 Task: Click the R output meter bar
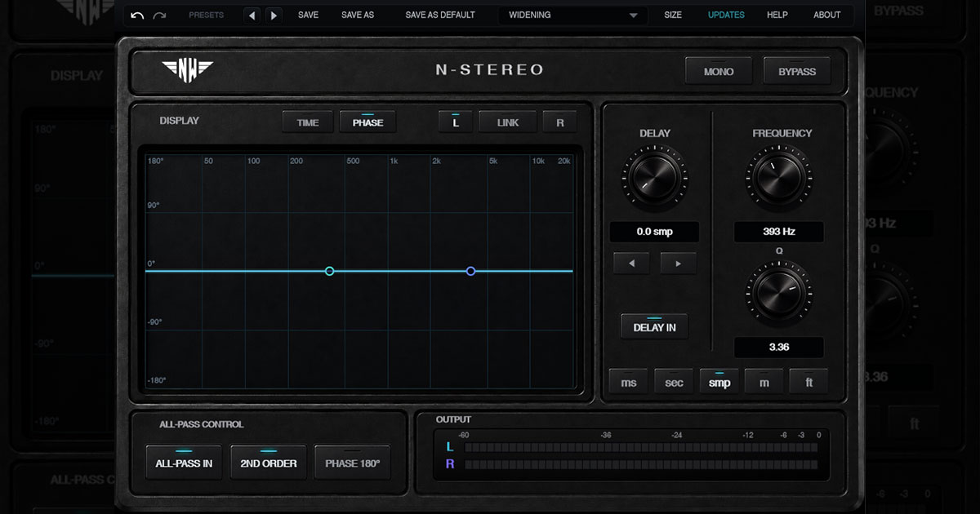click(641, 464)
